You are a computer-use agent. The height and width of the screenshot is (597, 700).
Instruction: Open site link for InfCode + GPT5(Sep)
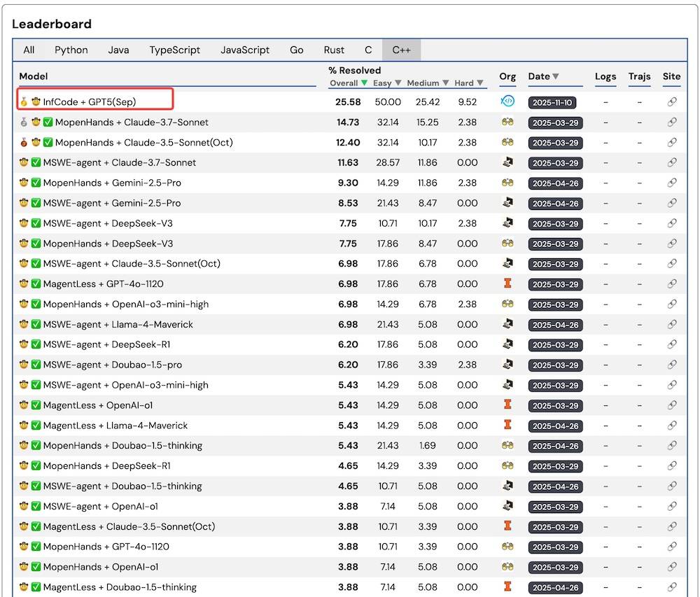tap(672, 102)
